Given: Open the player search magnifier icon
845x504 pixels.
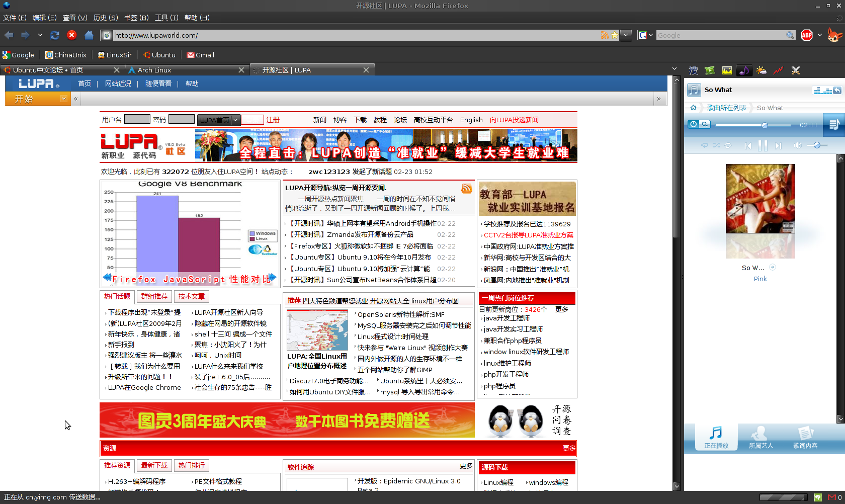Looking at the screenshot, I should pos(705,124).
